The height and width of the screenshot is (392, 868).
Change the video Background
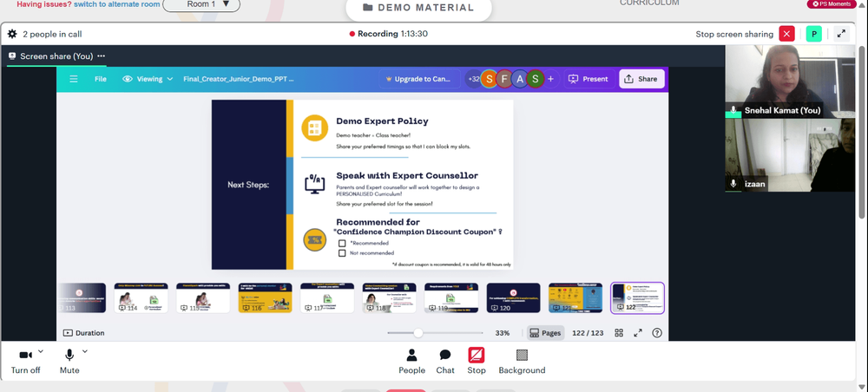coord(522,361)
